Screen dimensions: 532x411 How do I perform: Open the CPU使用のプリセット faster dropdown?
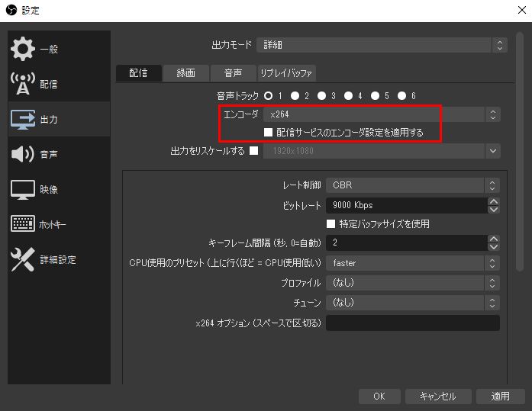[x=413, y=263]
